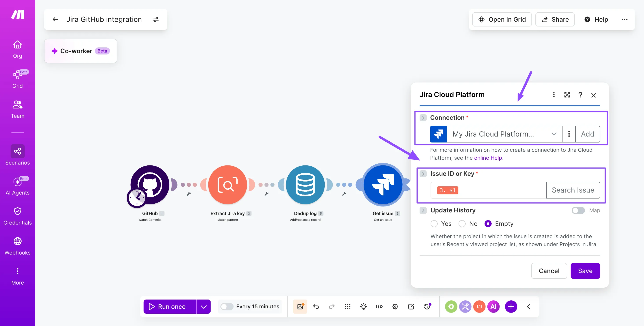Collapse the bottom toolbar with the left chevron
The image size is (644, 326).
[x=529, y=306]
